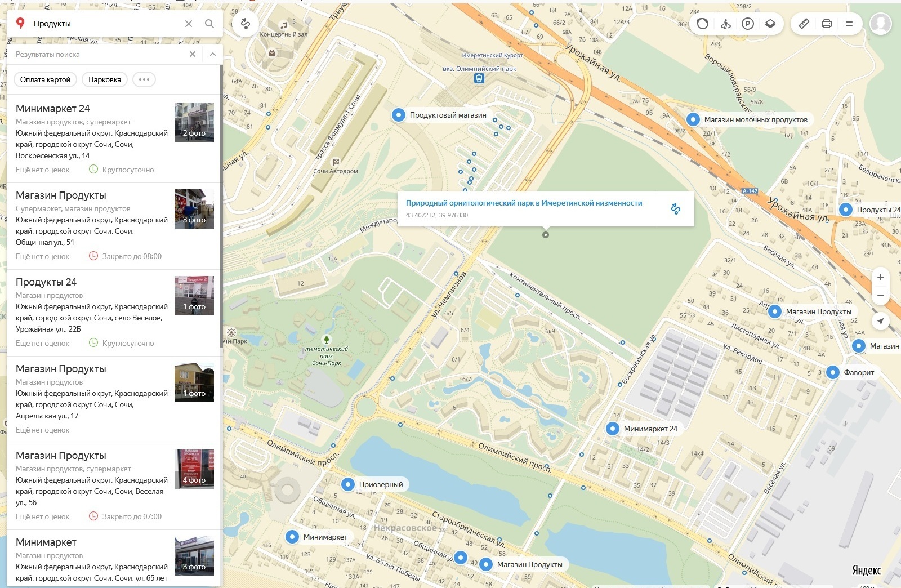Image resolution: width=901 pixels, height=588 pixels.
Task: Click Закрыто до 08:00 status
Action: [x=132, y=256]
